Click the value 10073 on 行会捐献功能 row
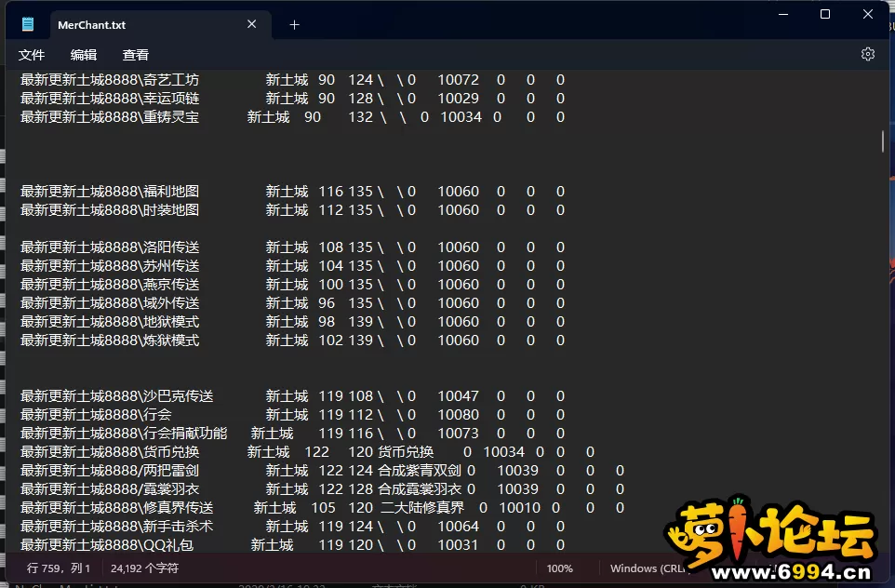Viewport: 895px width, 588px height. [x=459, y=434]
